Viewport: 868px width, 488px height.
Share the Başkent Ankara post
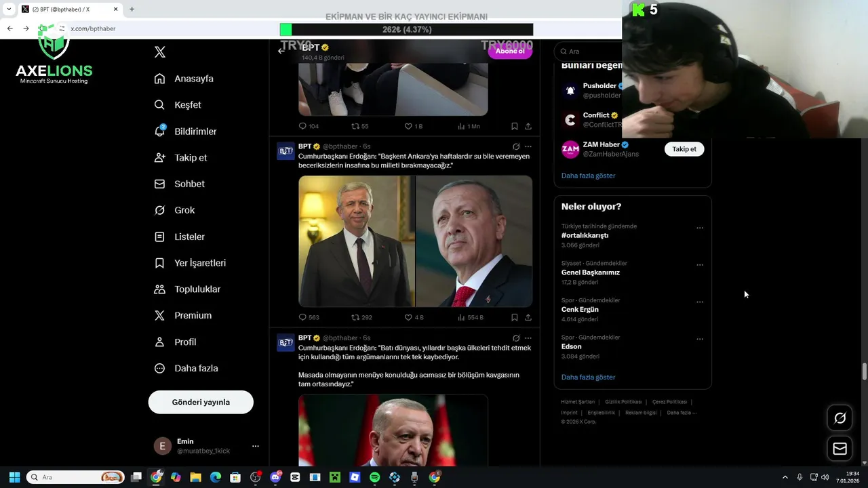click(x=528, y=317)
